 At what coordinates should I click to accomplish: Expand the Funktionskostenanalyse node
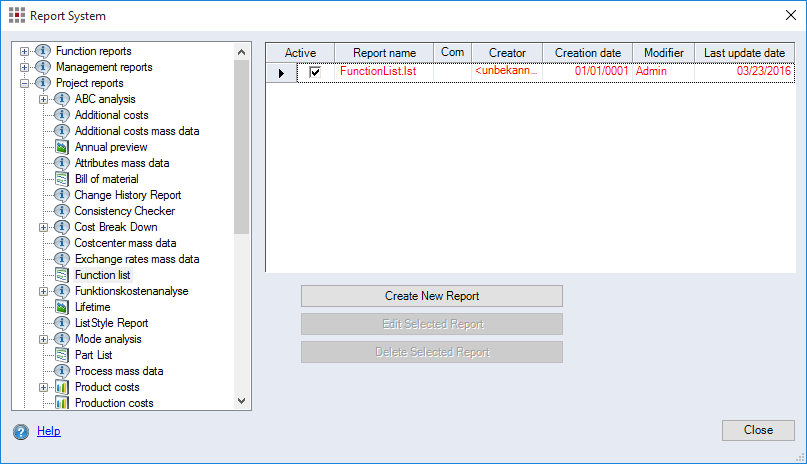pos(43,291)
